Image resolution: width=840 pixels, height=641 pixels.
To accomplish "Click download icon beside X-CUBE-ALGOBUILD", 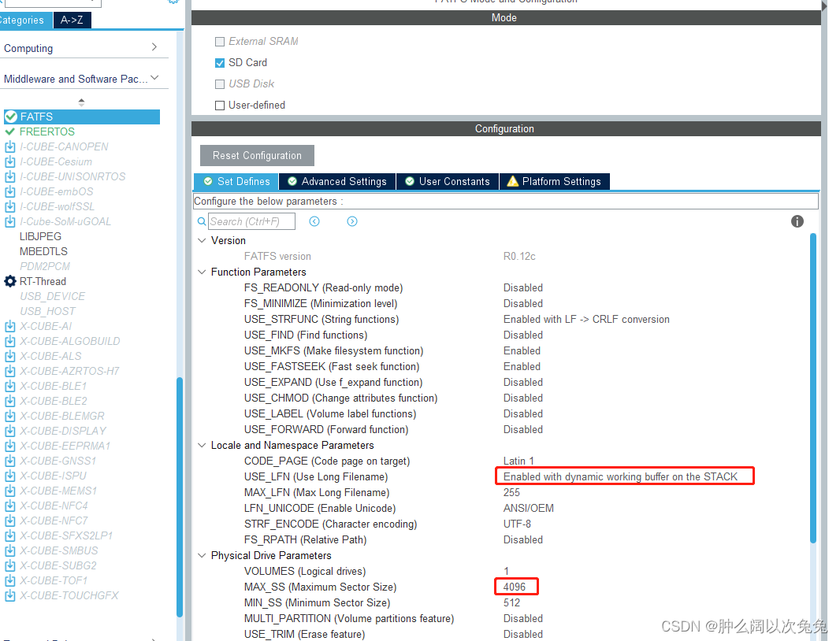I will (x=9, y=341).
